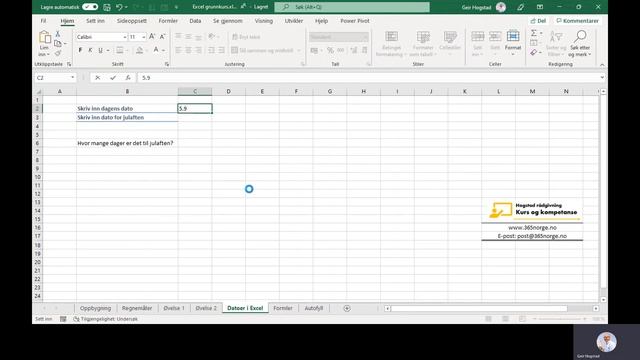Image resolution: width=640 pixels, height=360 pixels.
Task: Toggle the Lagre automatisk switch
Action: click(x=90, y=7)
